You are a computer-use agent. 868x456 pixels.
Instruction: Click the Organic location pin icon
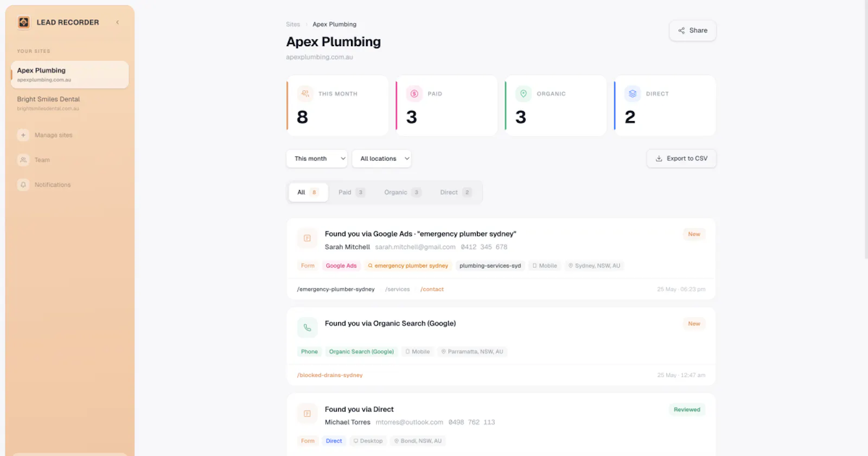(x=524, y=93)
